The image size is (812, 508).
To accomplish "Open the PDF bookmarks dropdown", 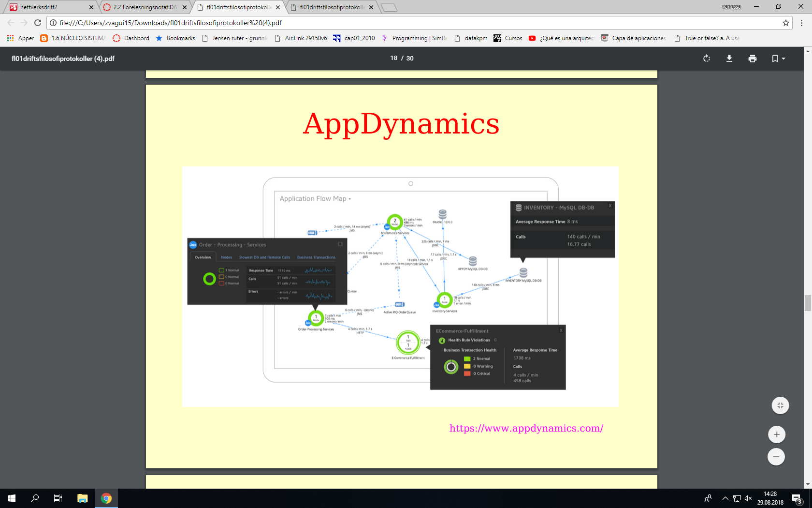I will pyautogui.click(x=778, y=59).
